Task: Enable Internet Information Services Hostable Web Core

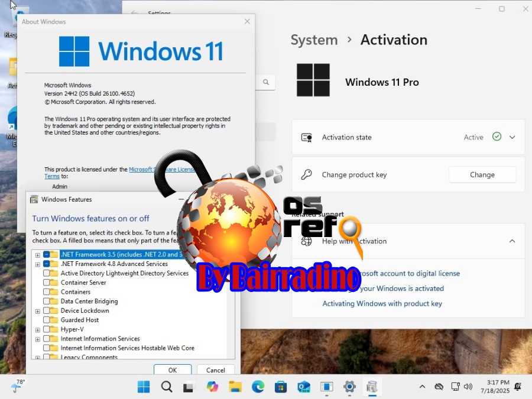Action: pos(47,348)
